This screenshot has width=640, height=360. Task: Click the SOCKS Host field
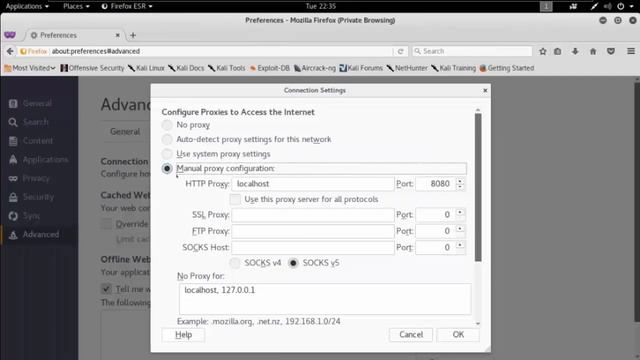tap(313, 247)
